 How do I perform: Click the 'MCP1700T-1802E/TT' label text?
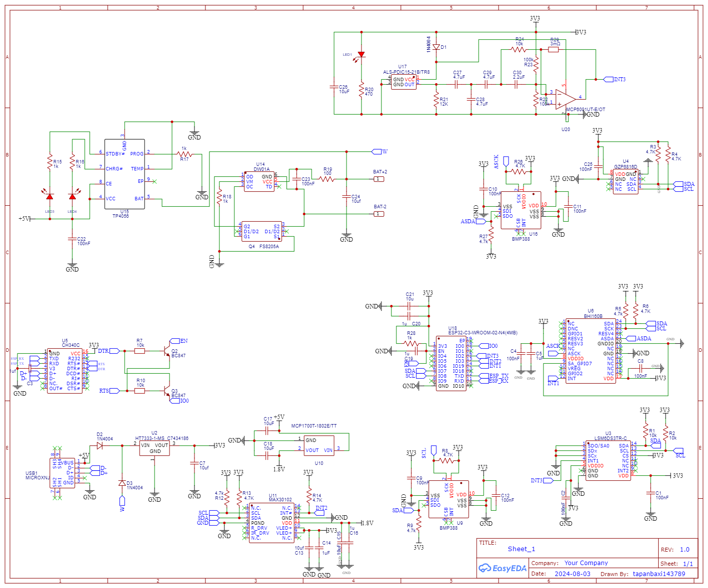[x=314, y=426]
